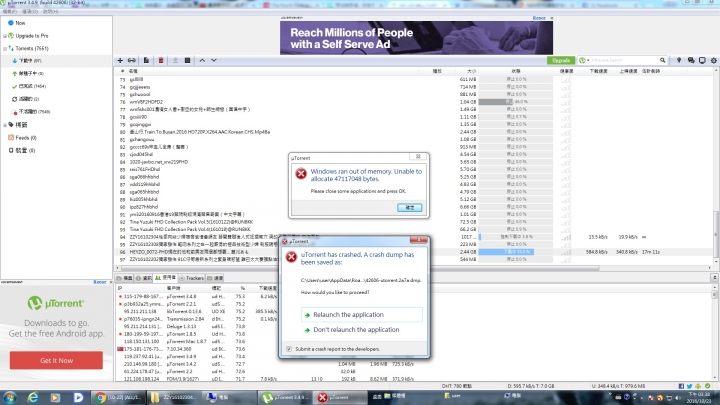720x405 pixels.
Task: Move torrent down in queue
Action: pos(214,61)
